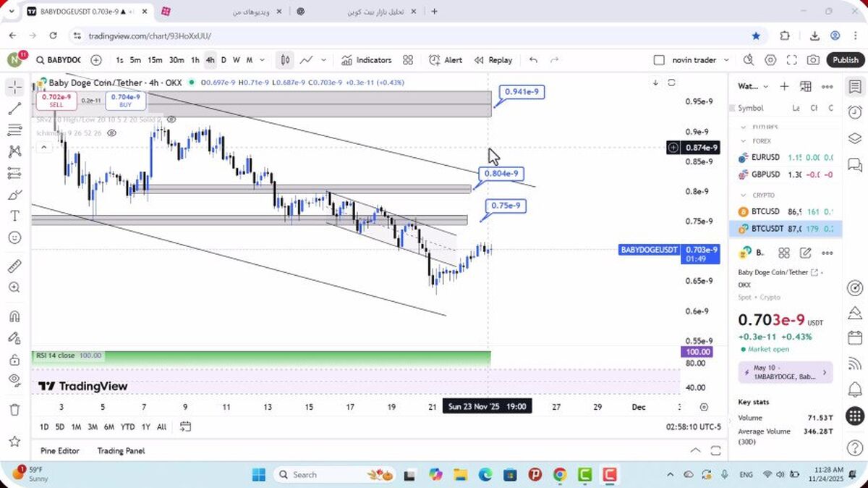Toggle lock all drawings
The height and width of the screenshot is (488, 868).
point(15,360)
